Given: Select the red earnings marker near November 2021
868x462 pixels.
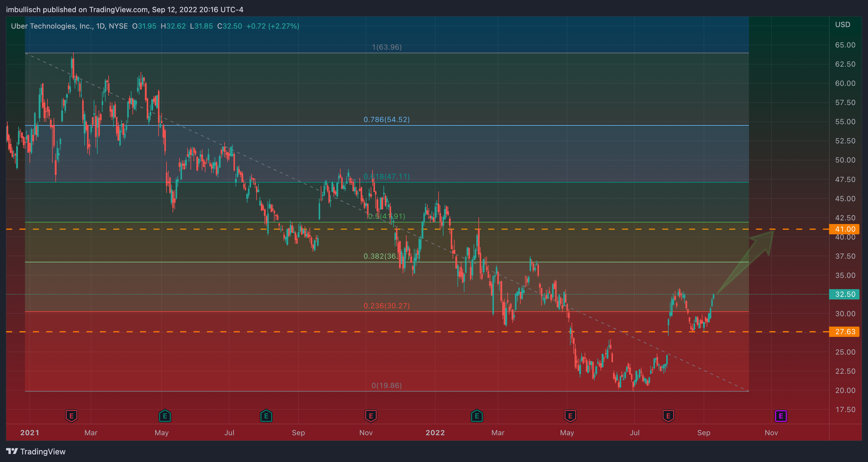Looking at the screenshot, I should tap(371, 416).
